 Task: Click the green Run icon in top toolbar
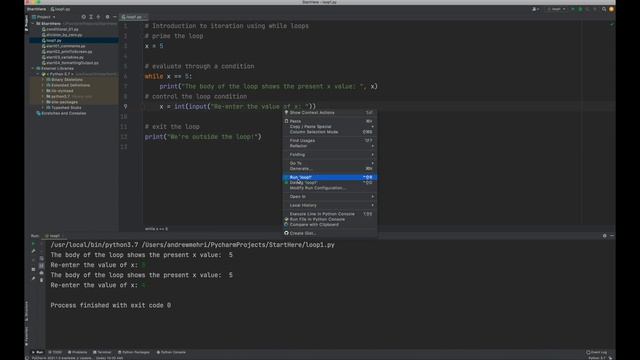[x=573, y=9]
